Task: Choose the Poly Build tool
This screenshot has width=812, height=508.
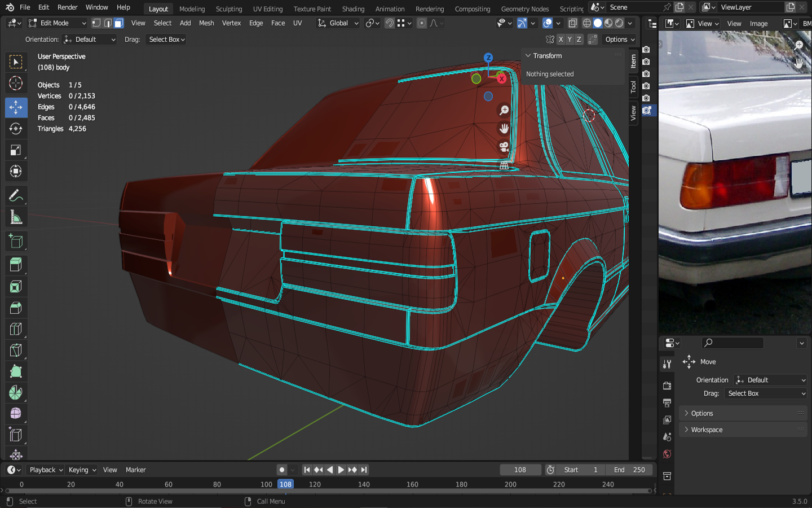Action: point(16,371)
